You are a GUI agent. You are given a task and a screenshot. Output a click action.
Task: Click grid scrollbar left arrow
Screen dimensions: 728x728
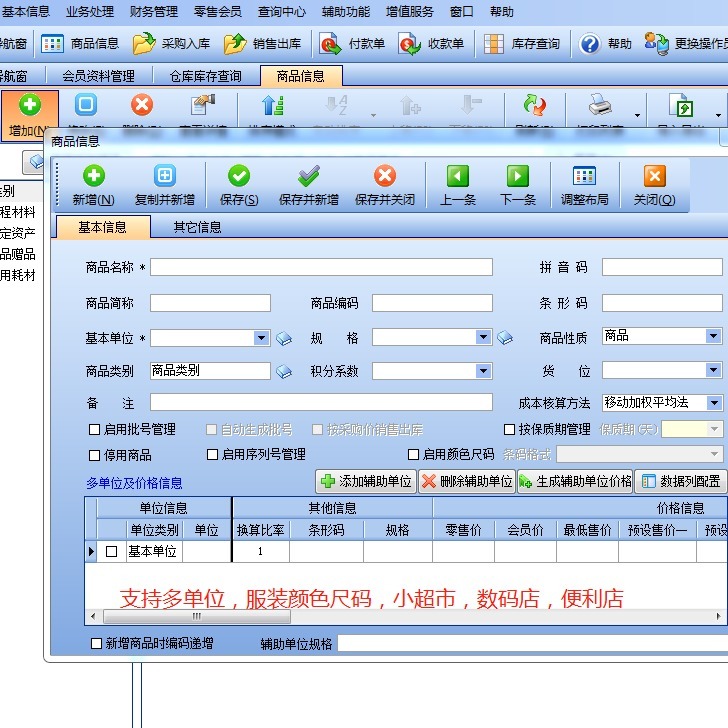(93, 617)
